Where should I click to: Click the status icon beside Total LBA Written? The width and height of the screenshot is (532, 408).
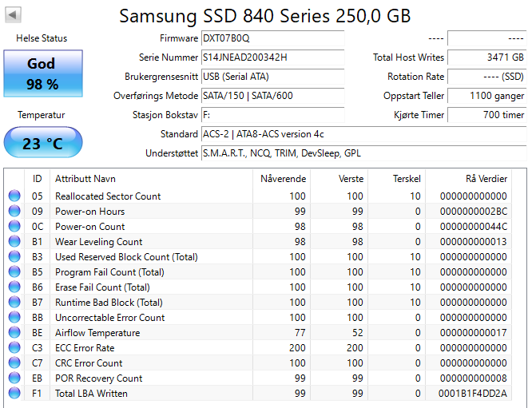tap(14, 394)
